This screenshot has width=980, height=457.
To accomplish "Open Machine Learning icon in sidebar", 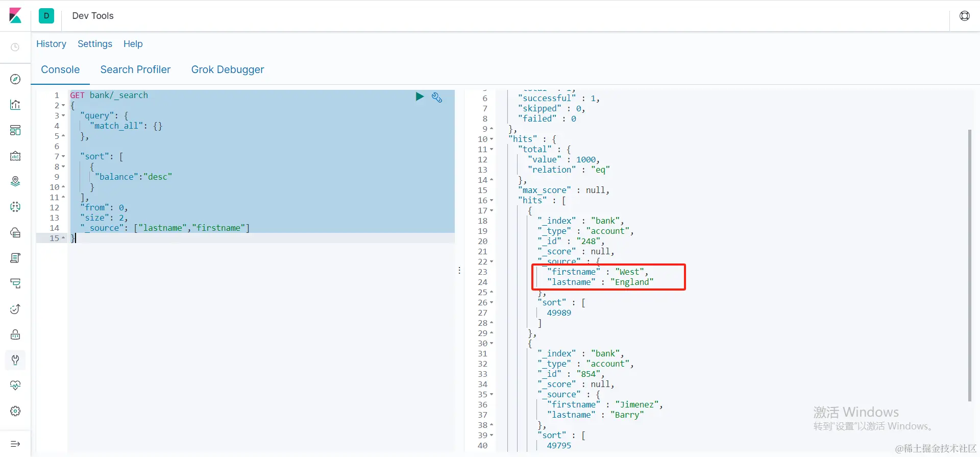I will click(x=15, y=207).
